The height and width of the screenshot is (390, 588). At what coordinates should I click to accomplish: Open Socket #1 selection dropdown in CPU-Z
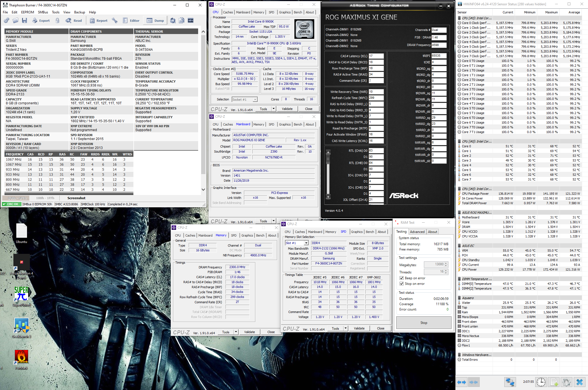click(255, 100)
